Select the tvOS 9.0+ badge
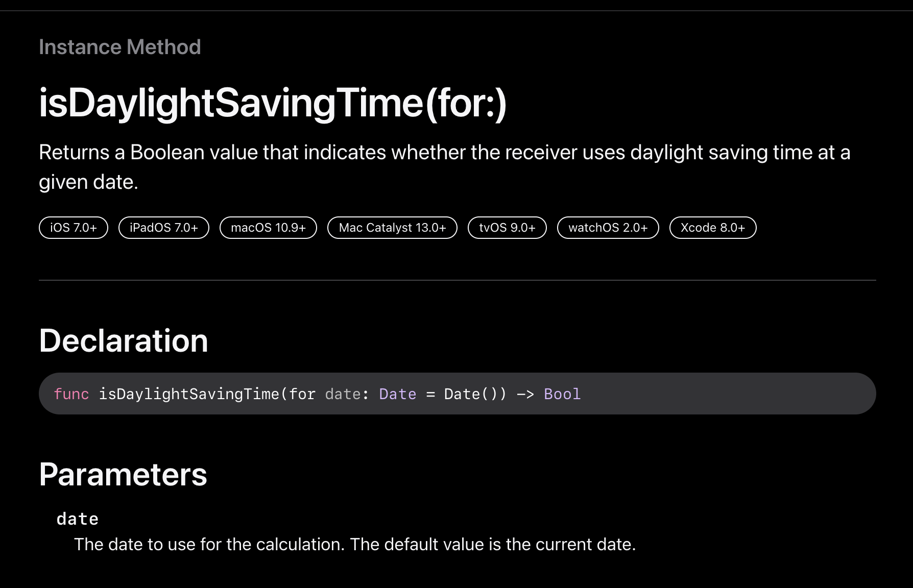The image size is (913, 588). (x=507, y=228)
